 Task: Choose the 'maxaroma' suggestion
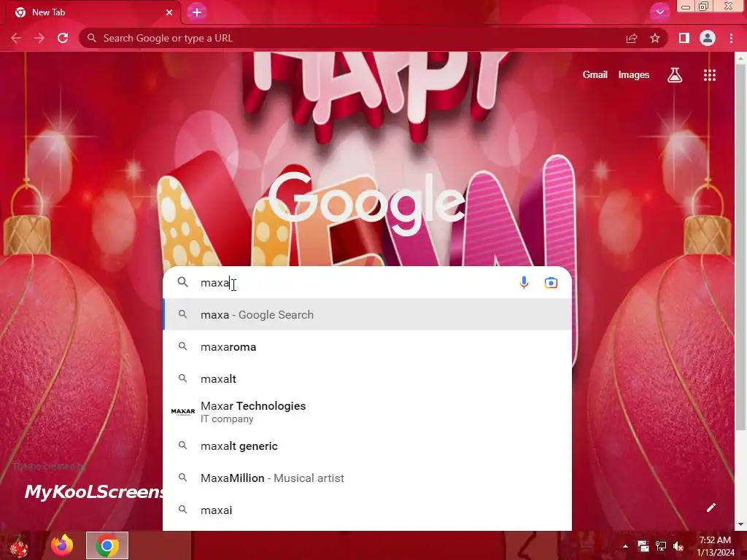point(368,346)
